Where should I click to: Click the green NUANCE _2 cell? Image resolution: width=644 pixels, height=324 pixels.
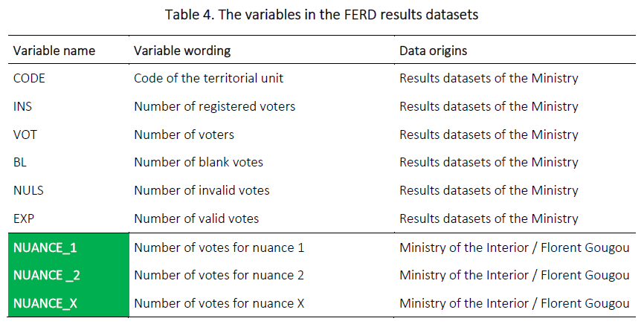coord(48,275)
